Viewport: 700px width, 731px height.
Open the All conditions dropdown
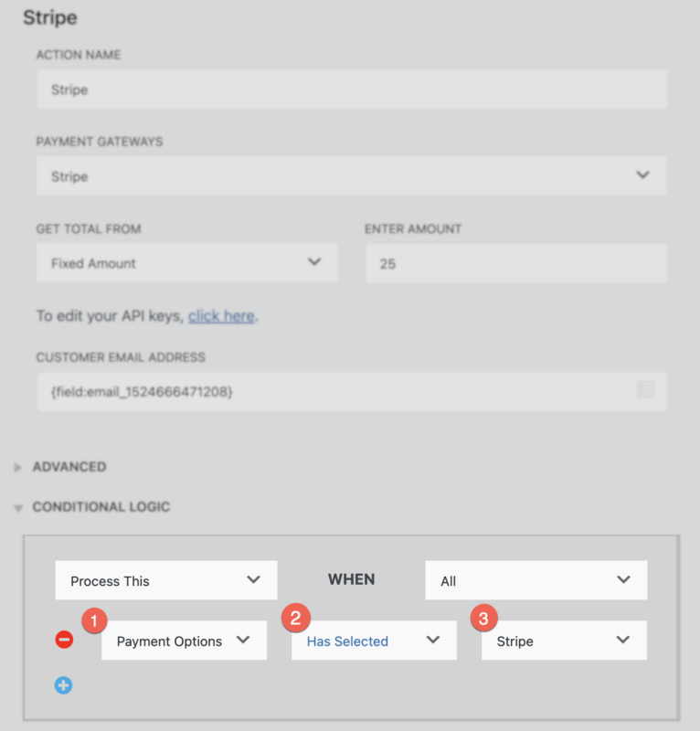coord(536,579)
